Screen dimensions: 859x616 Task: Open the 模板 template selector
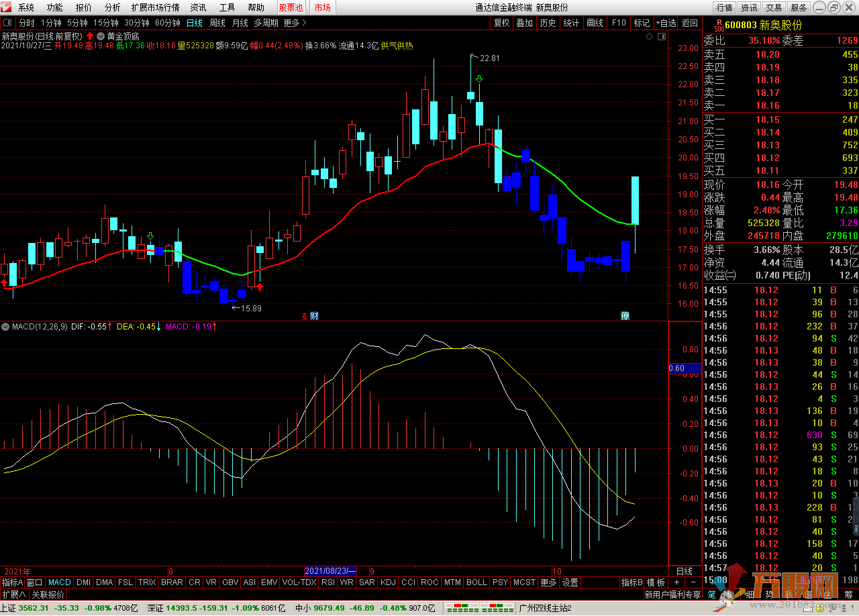[656, 582]
